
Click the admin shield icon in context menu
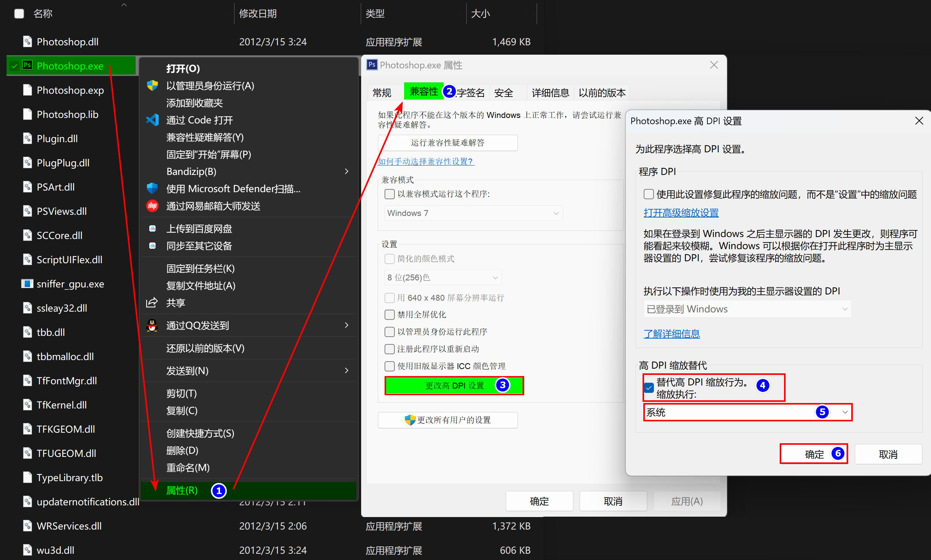coord(152,86)
